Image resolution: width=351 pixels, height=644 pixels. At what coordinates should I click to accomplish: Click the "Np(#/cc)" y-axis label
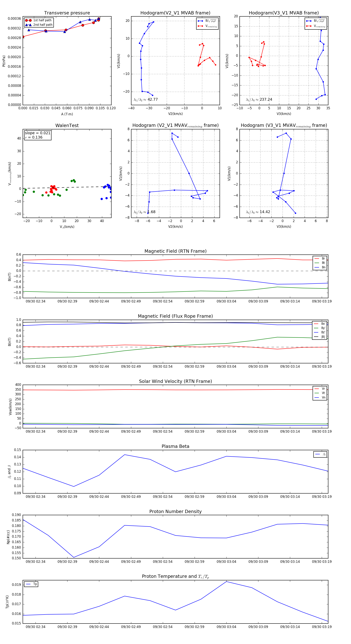tap(8, 537)
